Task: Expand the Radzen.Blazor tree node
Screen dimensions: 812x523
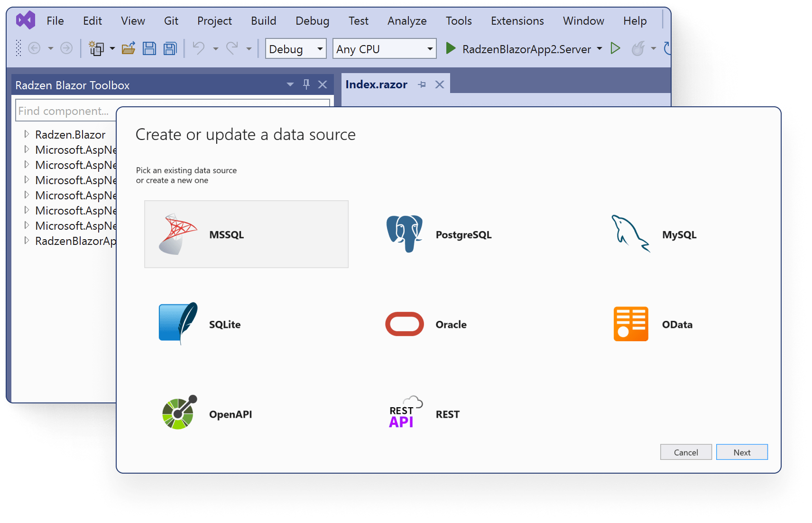Action: [x=27, y=134]
